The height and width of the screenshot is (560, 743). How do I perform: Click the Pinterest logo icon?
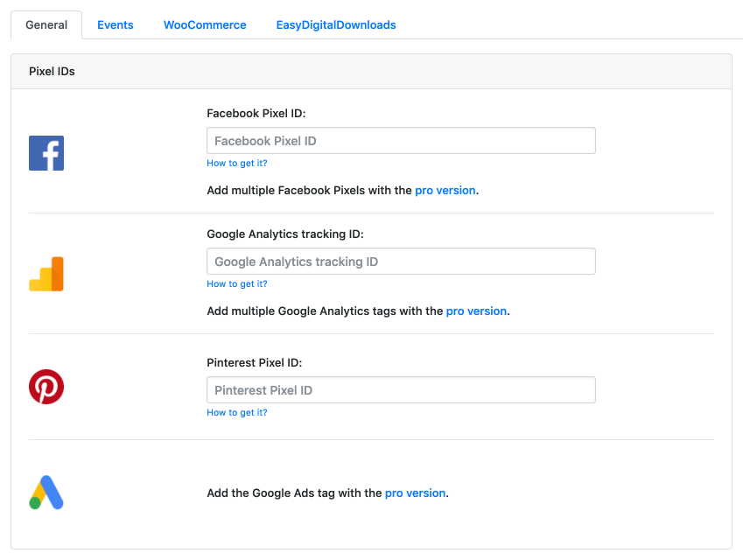click(46, 387)
